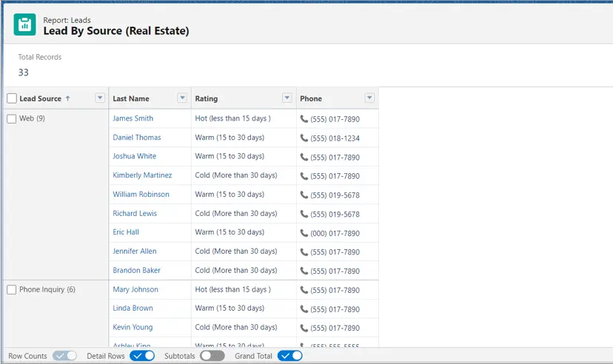Open the Brandon Baker lead record

[x=136, y=270]
